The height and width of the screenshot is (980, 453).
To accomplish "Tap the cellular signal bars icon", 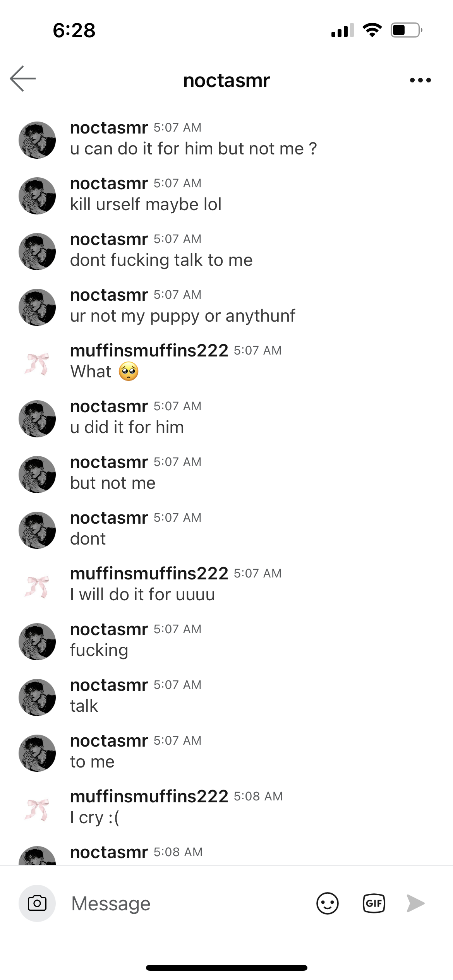I will 342,30.
